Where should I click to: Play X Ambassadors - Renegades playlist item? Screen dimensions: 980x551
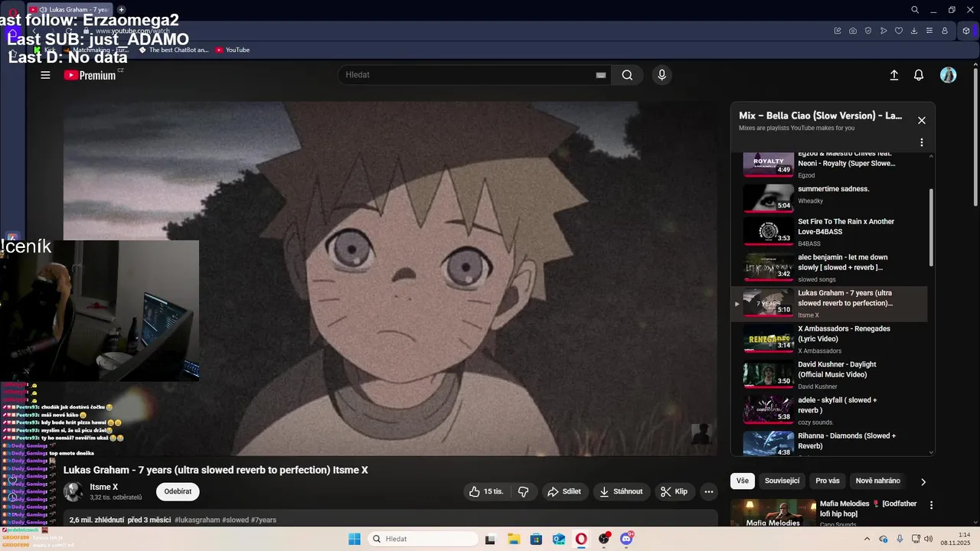point(829,339)
